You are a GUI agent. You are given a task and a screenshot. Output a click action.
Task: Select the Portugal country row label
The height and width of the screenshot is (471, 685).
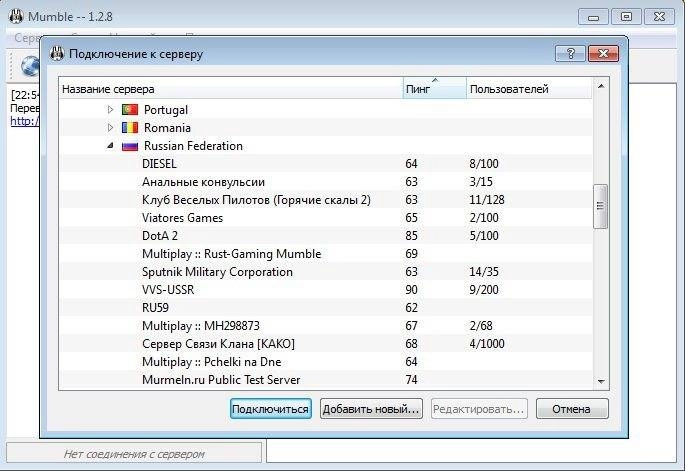coord(166,110)
